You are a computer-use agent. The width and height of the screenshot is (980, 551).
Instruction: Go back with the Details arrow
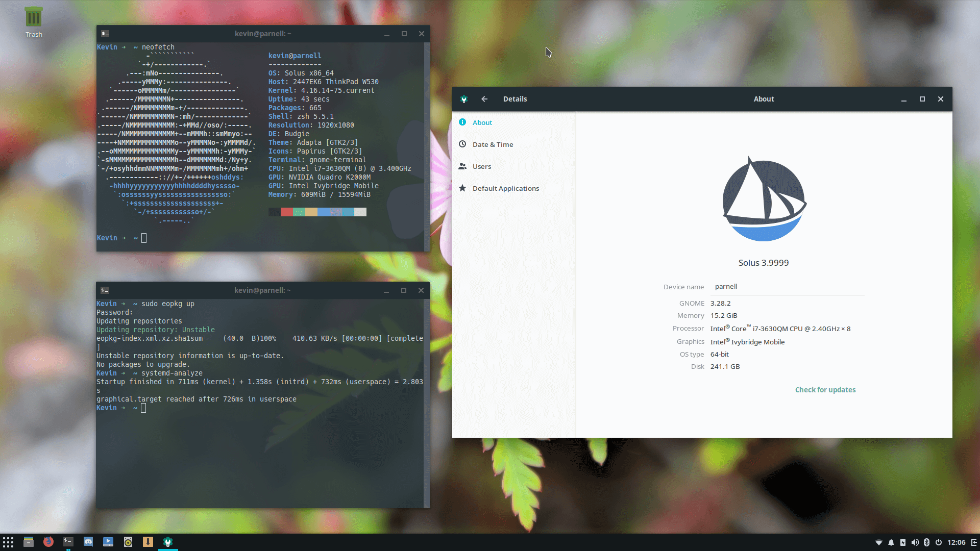[x=484, y=99]
